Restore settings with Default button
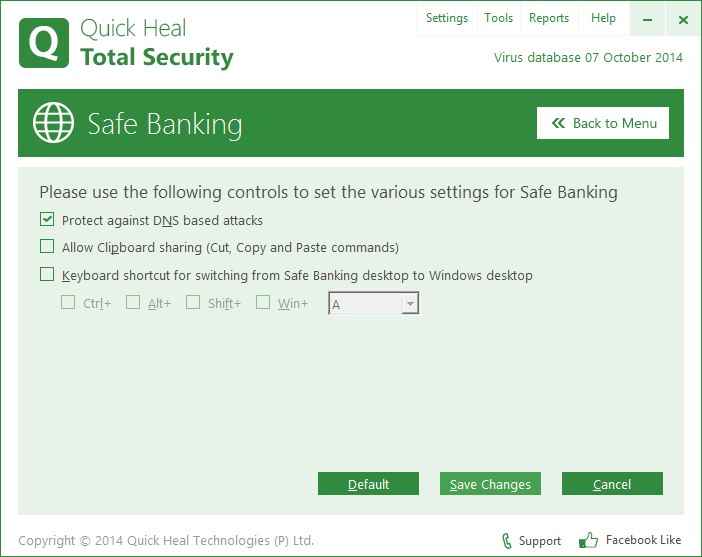Screen dimensions: 702x557 [368, 484]
